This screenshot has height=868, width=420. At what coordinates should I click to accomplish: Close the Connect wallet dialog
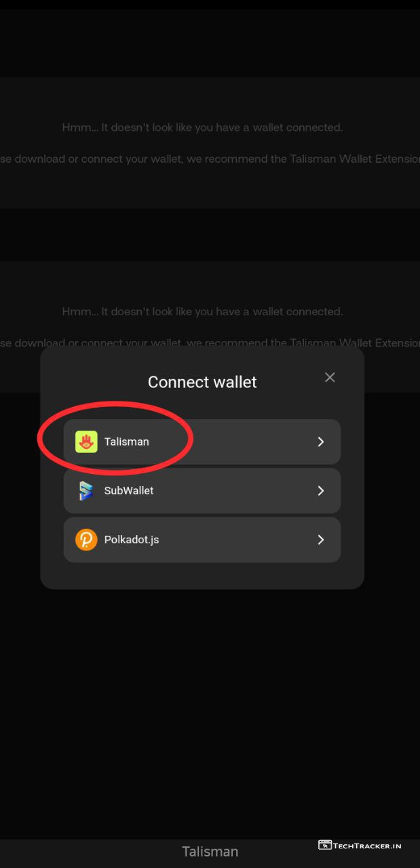[330, 377]
